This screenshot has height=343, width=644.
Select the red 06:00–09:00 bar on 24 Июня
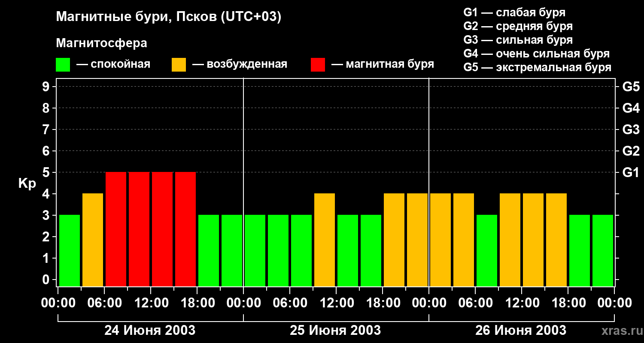tap(116, 229)
